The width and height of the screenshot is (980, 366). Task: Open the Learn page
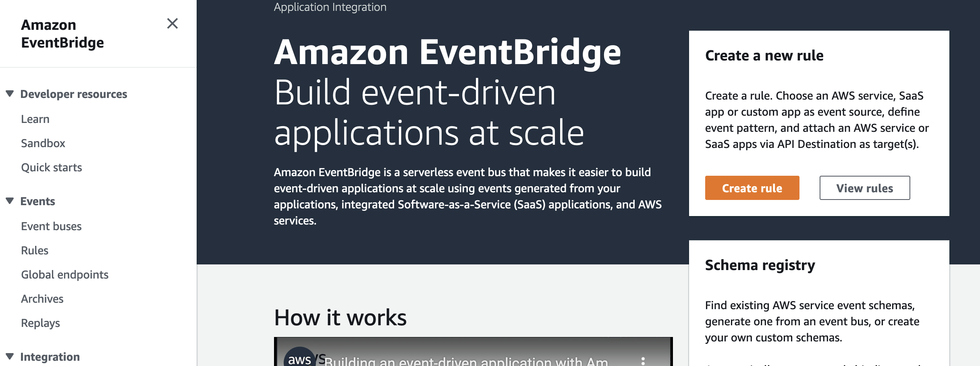tap(35, 119)
